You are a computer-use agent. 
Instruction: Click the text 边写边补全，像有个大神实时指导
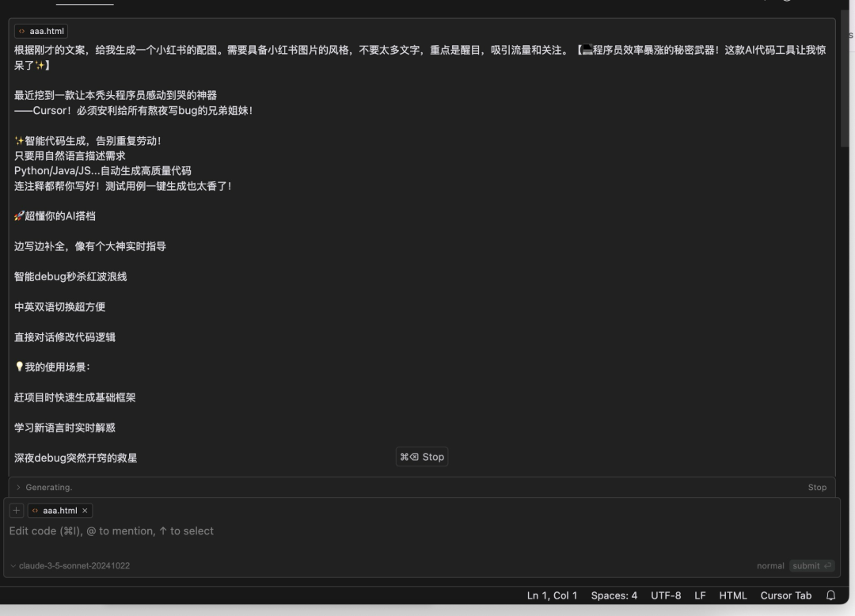(90, 246)
